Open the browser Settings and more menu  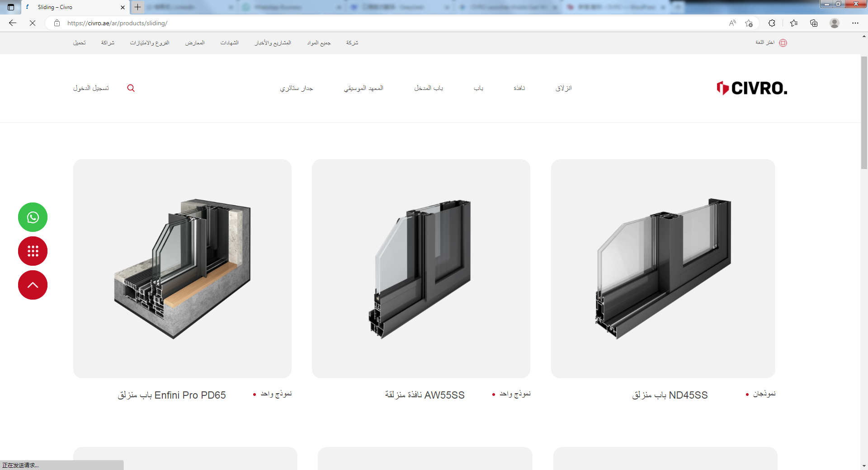(x=855, y=23)
